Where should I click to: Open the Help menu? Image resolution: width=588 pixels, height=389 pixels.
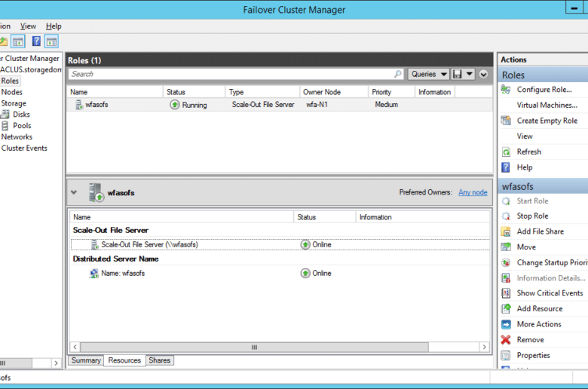(54, 26)
